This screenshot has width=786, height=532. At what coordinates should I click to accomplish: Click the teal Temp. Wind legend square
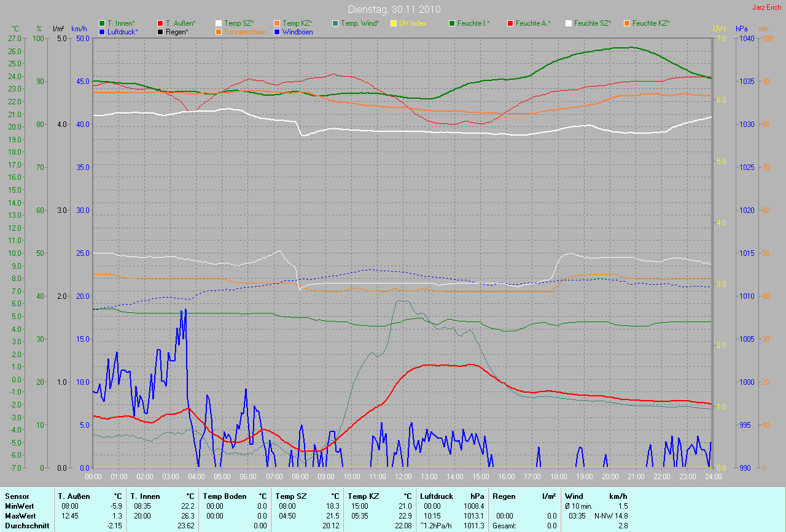pos(335,23)
